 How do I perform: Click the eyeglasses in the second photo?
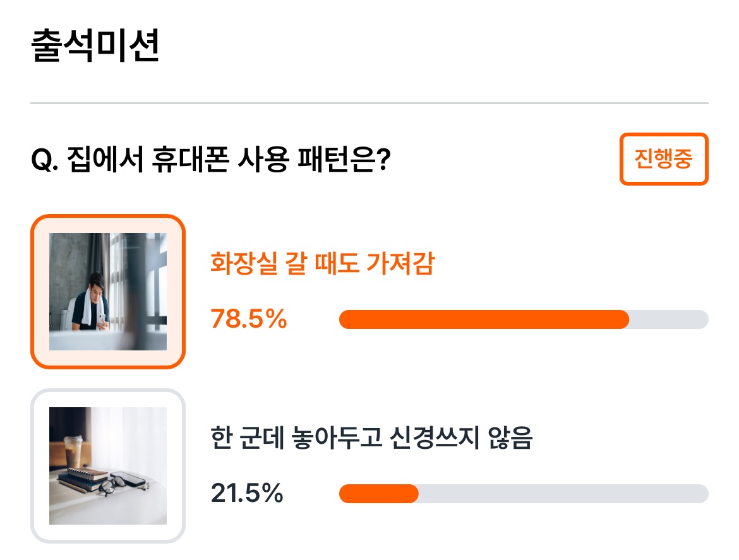pos(112,485)
